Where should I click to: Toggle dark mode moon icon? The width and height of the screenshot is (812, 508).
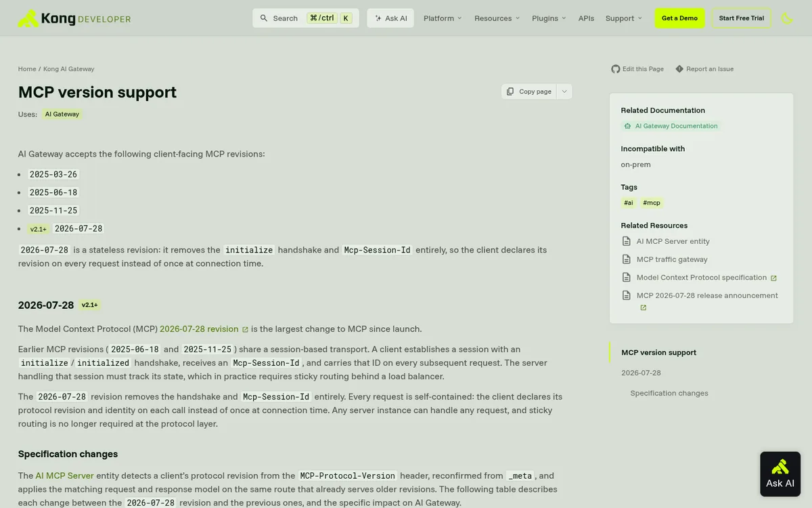tap(787, 18)
